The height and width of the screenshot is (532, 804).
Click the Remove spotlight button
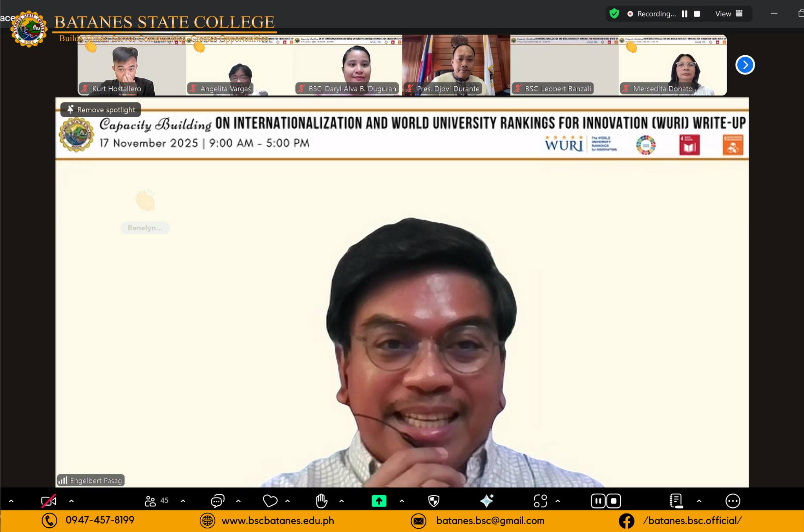pyautogui.click(x=101, y=110)
